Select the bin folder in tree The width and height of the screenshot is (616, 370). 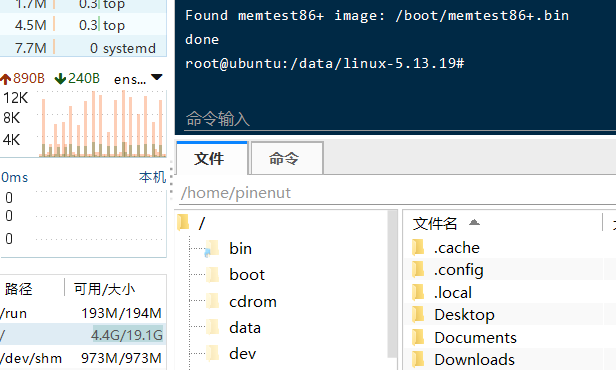pos(240,249)
